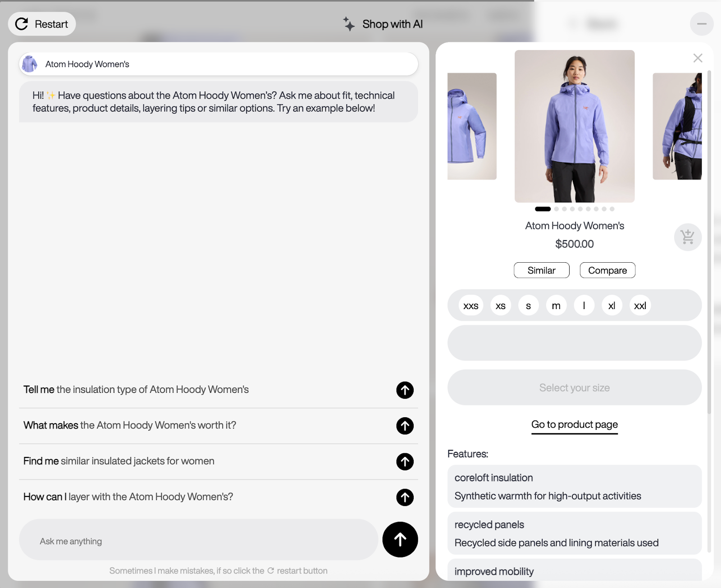Select size xxl
721x588 pixels.
(640, 305)
